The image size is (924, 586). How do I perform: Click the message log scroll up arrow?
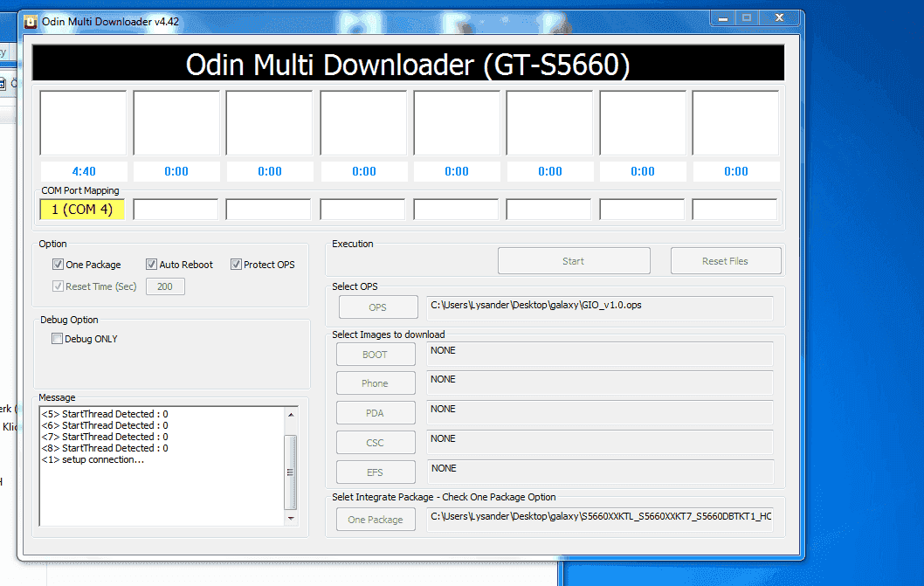click(291, 415)
